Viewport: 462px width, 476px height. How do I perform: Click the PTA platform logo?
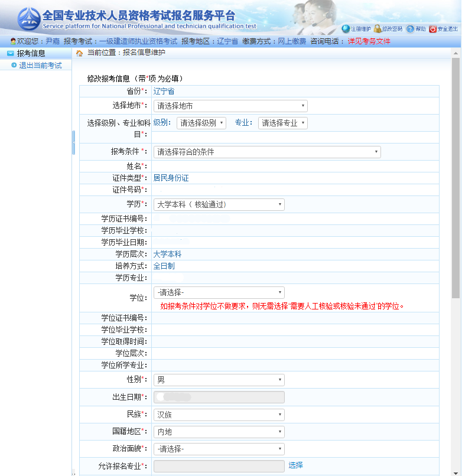pos(28,18)
